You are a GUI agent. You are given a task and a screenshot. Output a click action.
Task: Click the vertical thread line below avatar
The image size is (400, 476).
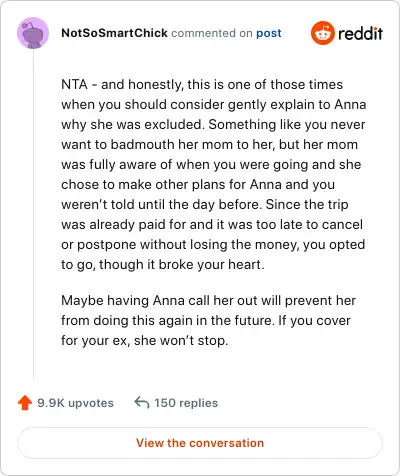pos(33,213)
